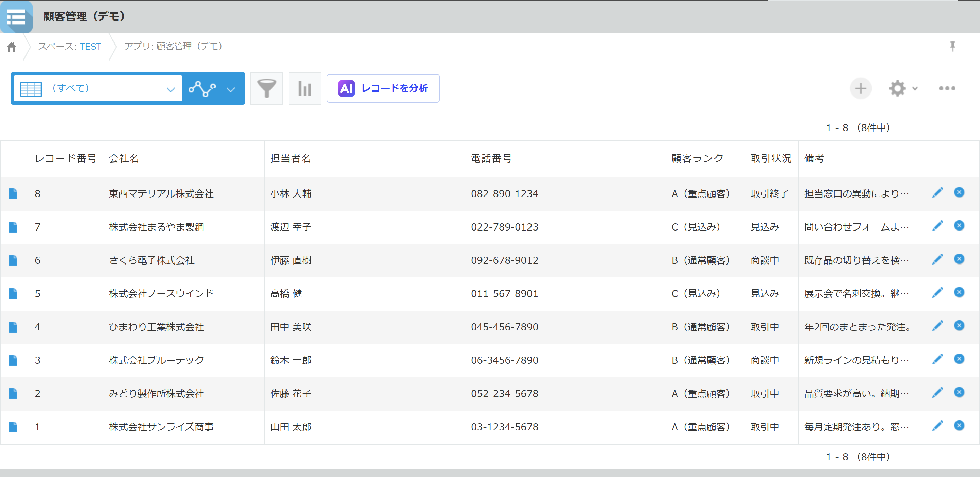The image size is (980, 477).
Task: Click the レコードを分析 AI button
Action: pos(383,88)
